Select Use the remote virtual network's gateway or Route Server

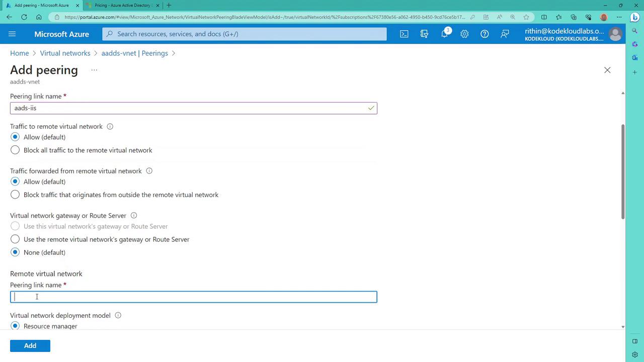[x=15, y=239]
